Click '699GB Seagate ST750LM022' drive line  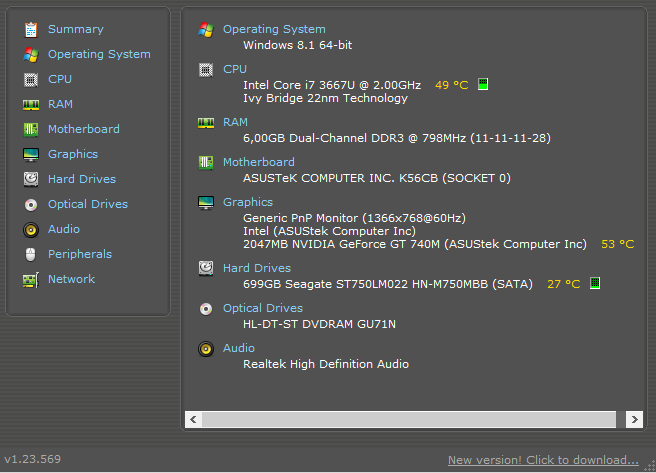pos(388,284)
